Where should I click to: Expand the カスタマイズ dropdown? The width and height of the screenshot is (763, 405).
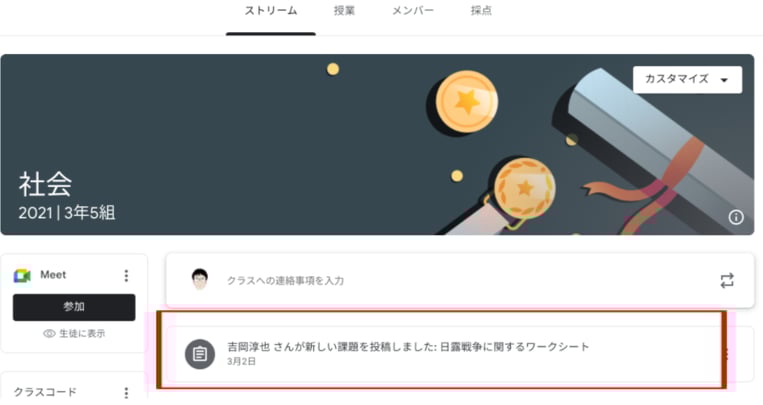pyautogui.click(x=687, y=79)
